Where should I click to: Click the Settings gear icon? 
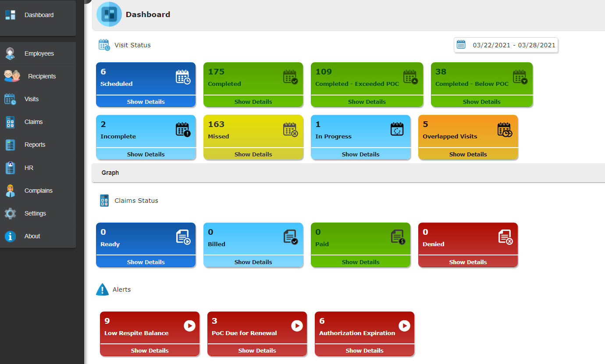click(10, 213)
